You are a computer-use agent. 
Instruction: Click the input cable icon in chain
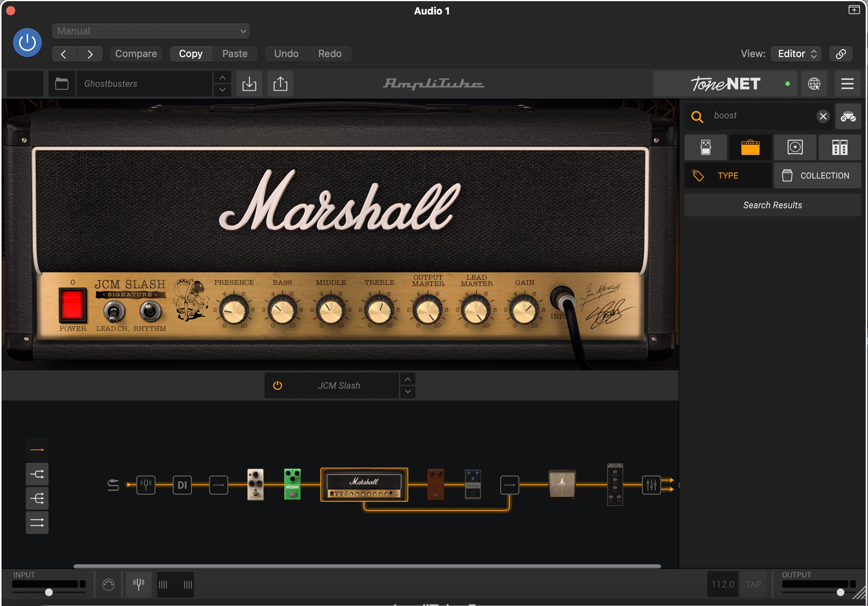tap(113, 485)
